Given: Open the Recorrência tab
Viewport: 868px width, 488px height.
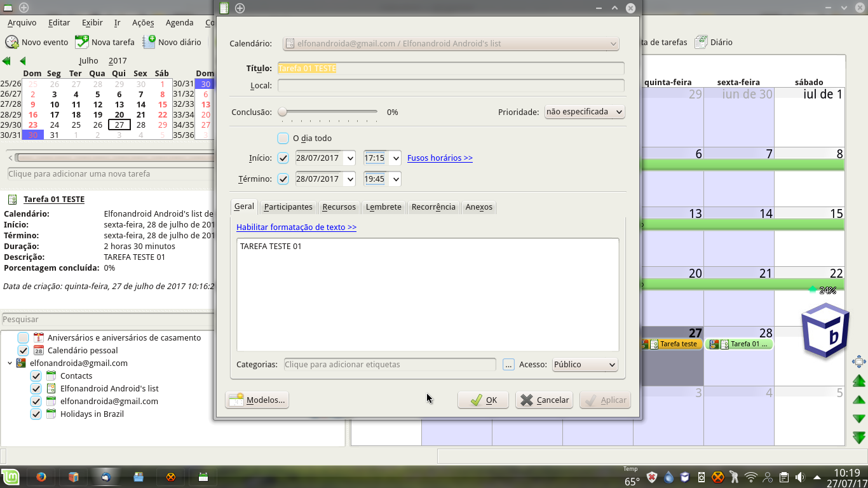Looking at the screenshot, I should tap(433, 207).
